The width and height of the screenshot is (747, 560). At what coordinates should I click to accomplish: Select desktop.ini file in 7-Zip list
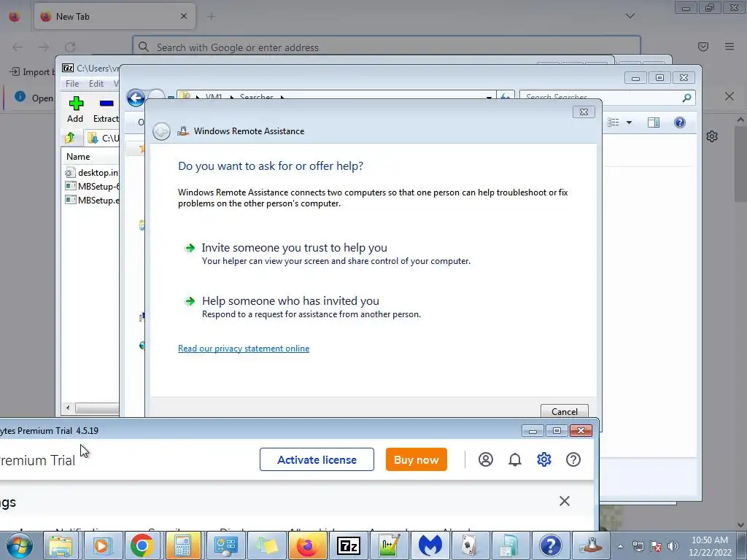[x=92, y=172]
